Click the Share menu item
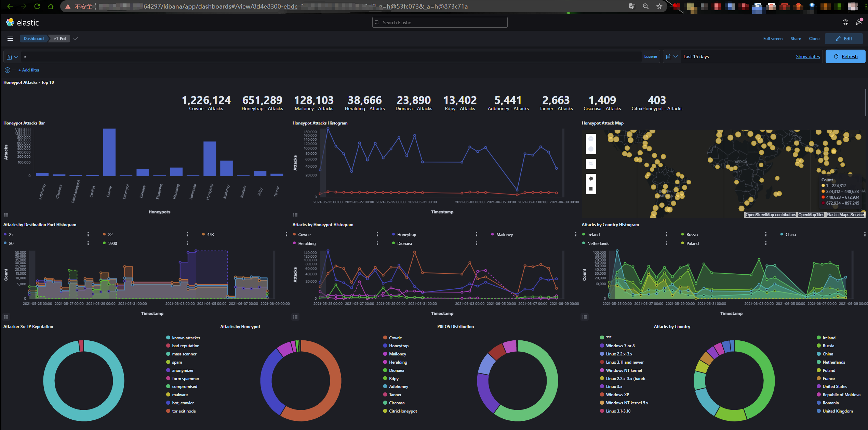The height and width of the screenshot is (430, 868). (x=796, y=39)
